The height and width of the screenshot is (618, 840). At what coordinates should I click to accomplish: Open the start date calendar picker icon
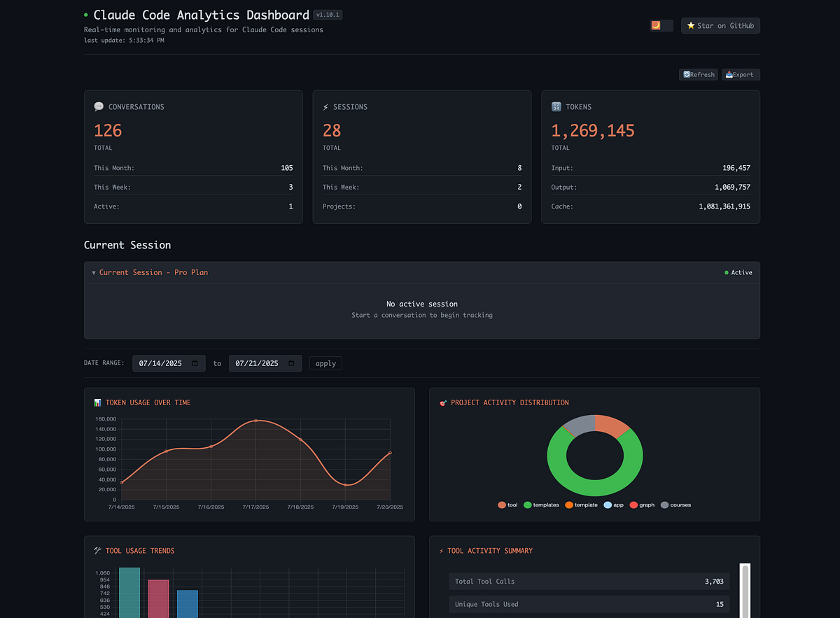tap(195, 363)
